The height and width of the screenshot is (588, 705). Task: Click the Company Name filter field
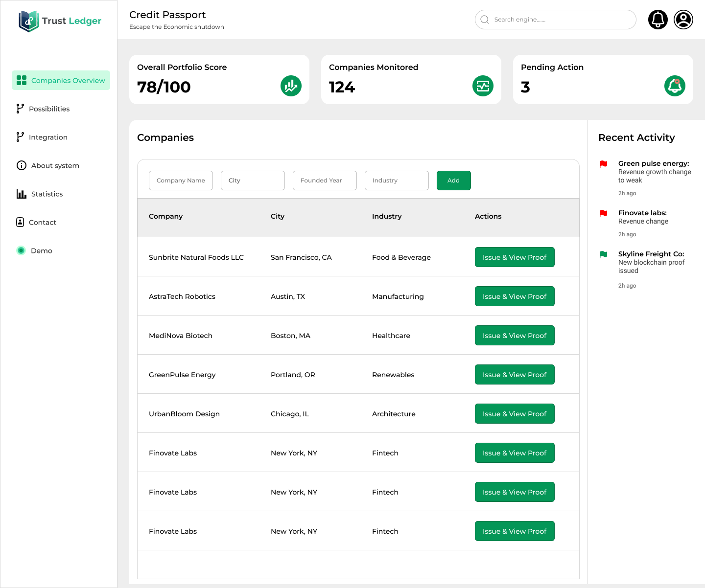[181, 180]
